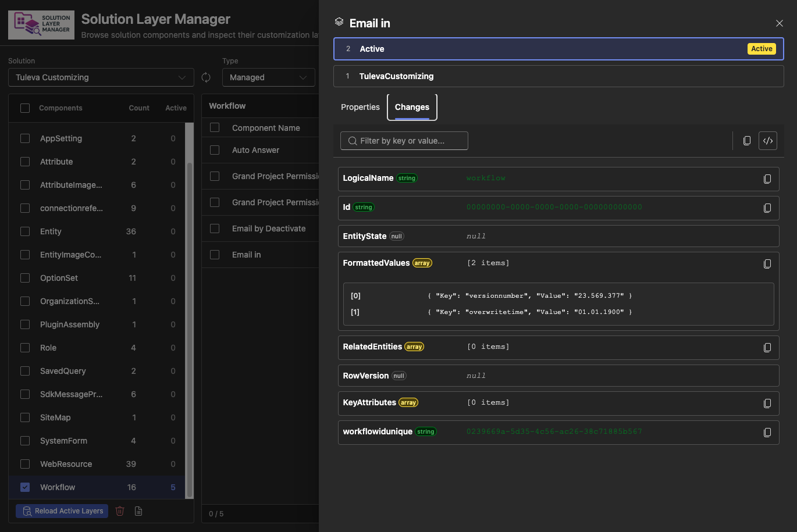Check the Auto Answer workflow row
Screen dimensions: 797x532
coord(215,150)
